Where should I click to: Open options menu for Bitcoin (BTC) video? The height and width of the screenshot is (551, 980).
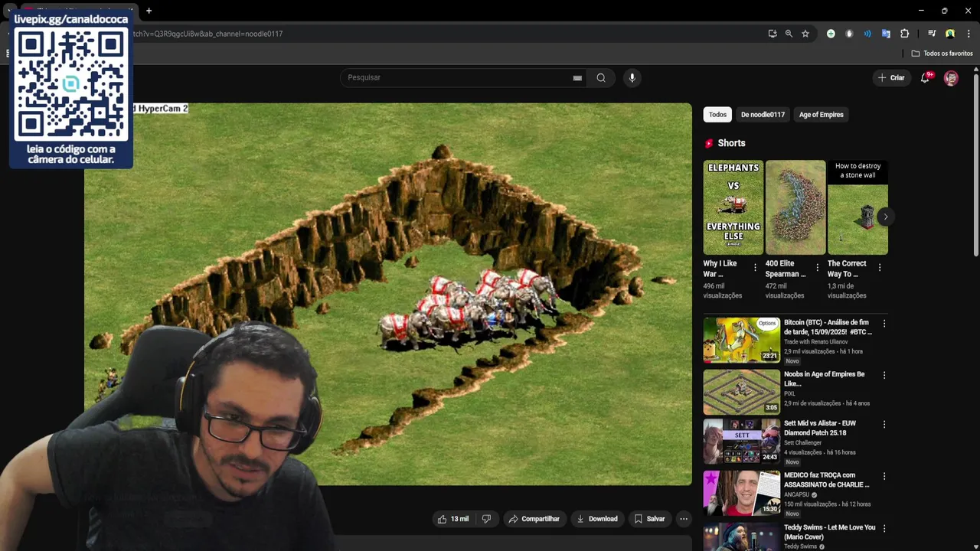tap(884, 324)
